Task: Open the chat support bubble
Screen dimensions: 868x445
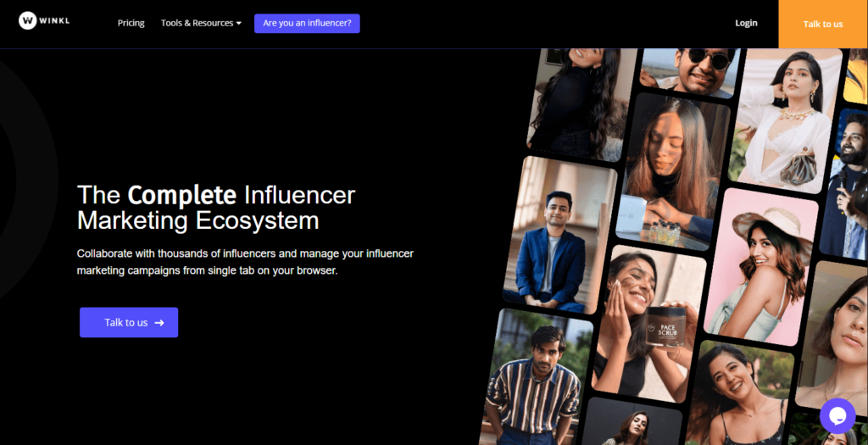Action: [x=837, y=415]
